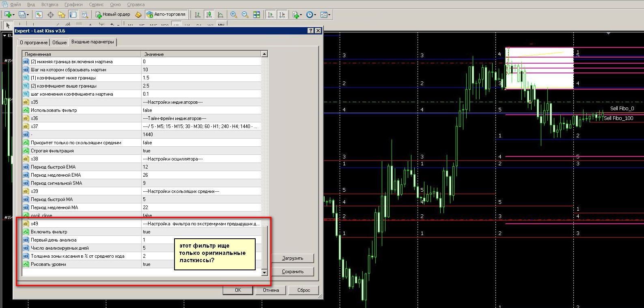Click the chart periods clock icon
Screen dimensions: 644x308
point(310,15)
